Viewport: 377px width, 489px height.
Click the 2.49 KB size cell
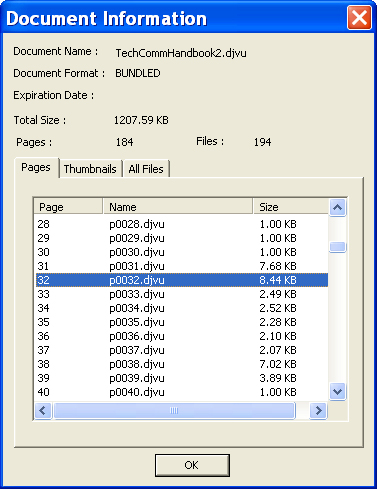tap(278, 294)
